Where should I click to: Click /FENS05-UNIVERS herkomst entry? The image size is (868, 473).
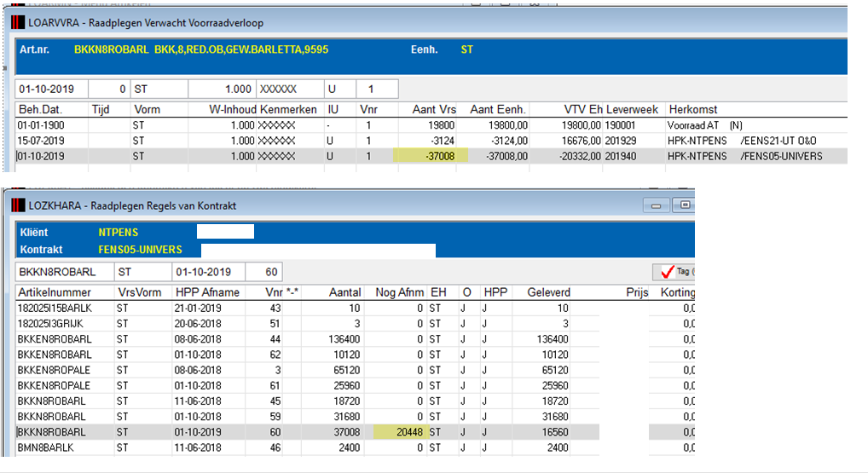click(781, 156)
